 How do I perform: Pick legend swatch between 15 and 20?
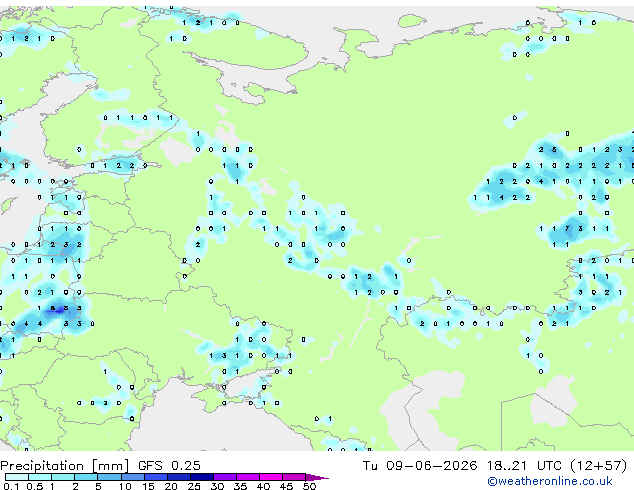[x=156, y=477]
